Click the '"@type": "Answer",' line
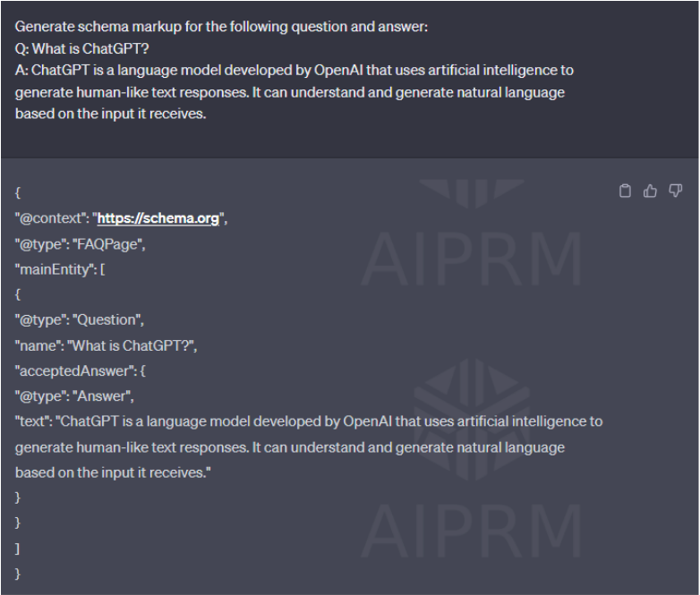The height and width of the screenshot is (595, 700). pos(74,396)
